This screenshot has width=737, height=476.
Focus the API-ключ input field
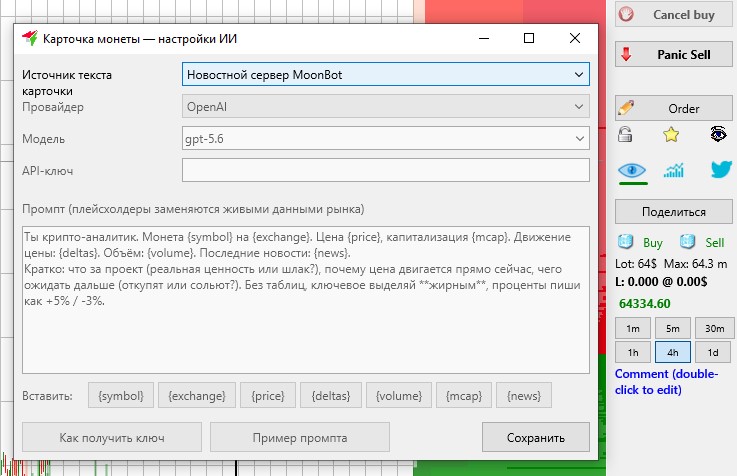click(x=385, y=170)
